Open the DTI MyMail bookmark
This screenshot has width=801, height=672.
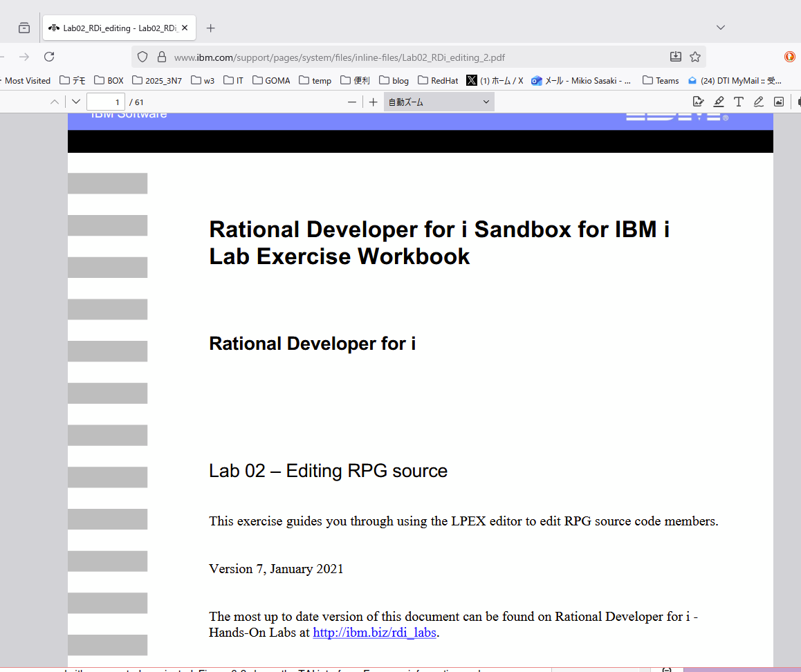pos(735,81)
